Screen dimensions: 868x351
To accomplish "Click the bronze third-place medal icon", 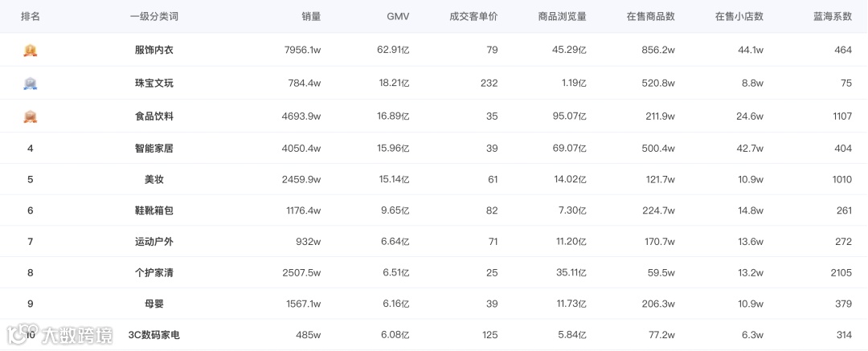I will [31, 116].
